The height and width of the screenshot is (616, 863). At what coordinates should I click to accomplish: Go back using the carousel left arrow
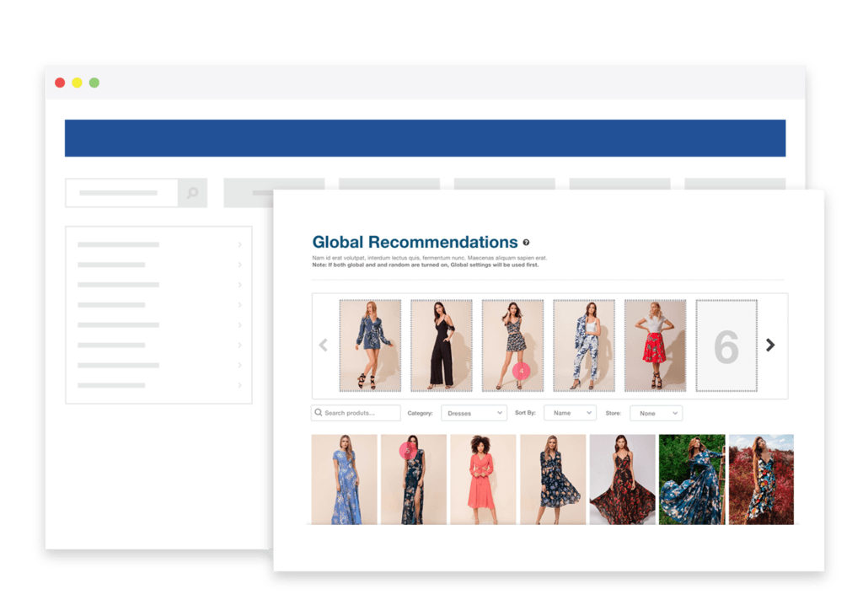(x=323, y=345)
